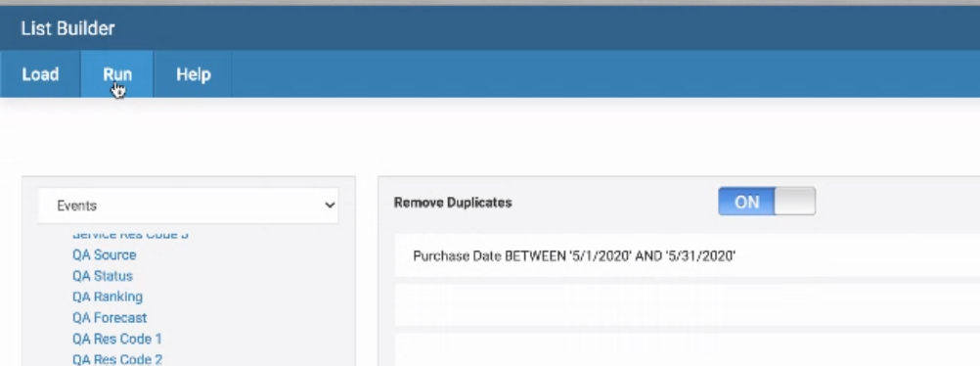The image size is (980, 366).
Task: Click the empty filter row below Purchase Date
Action: pos(688,305)
